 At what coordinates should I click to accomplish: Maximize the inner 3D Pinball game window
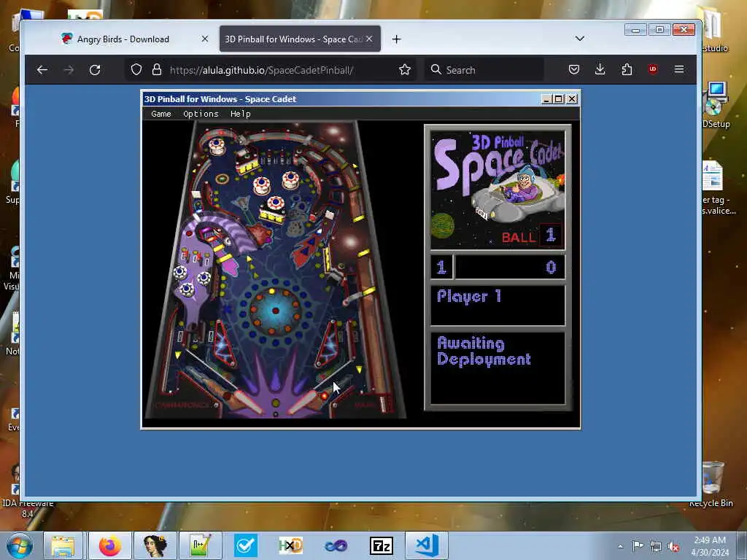point(559,99)
